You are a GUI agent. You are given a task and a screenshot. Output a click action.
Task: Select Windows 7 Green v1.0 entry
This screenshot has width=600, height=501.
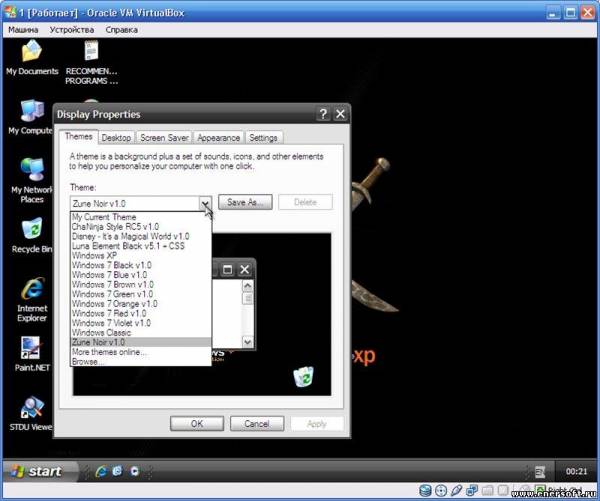[x=141, y=294]
